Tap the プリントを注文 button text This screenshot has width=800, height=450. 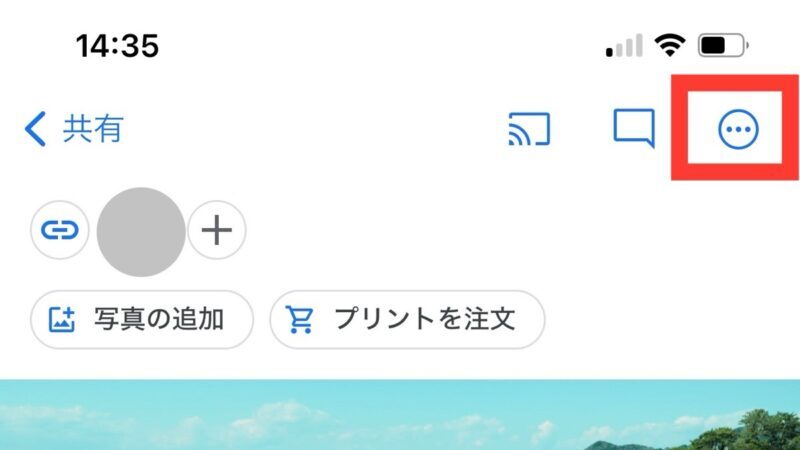pos(424,319)
